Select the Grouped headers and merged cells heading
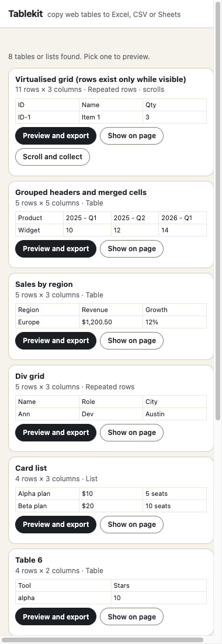 point(81,192)
